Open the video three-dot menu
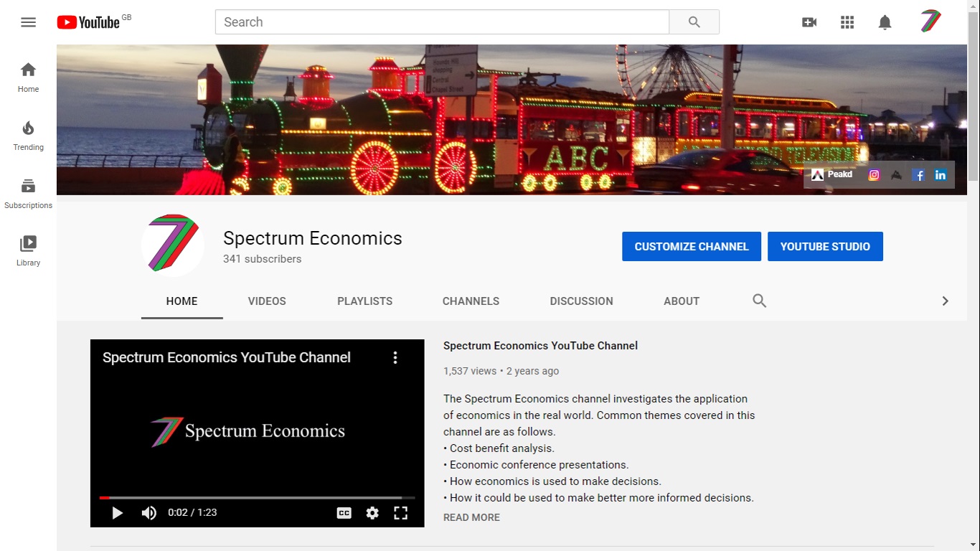Viewport: 980px width, 551px height. click(395, 357)
